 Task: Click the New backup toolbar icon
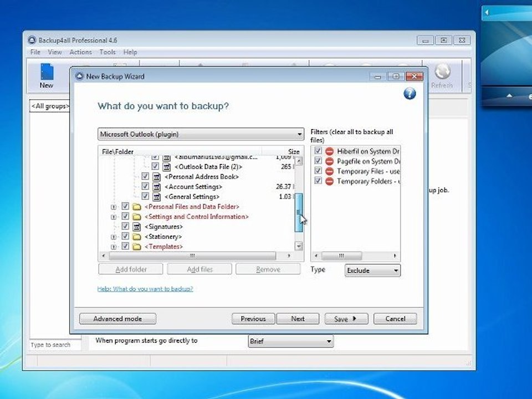point(47,76)
